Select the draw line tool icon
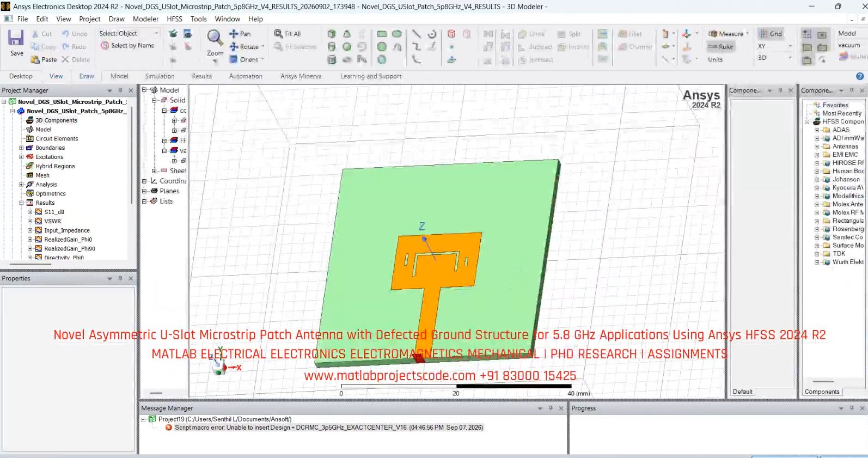 click(416, 34)
